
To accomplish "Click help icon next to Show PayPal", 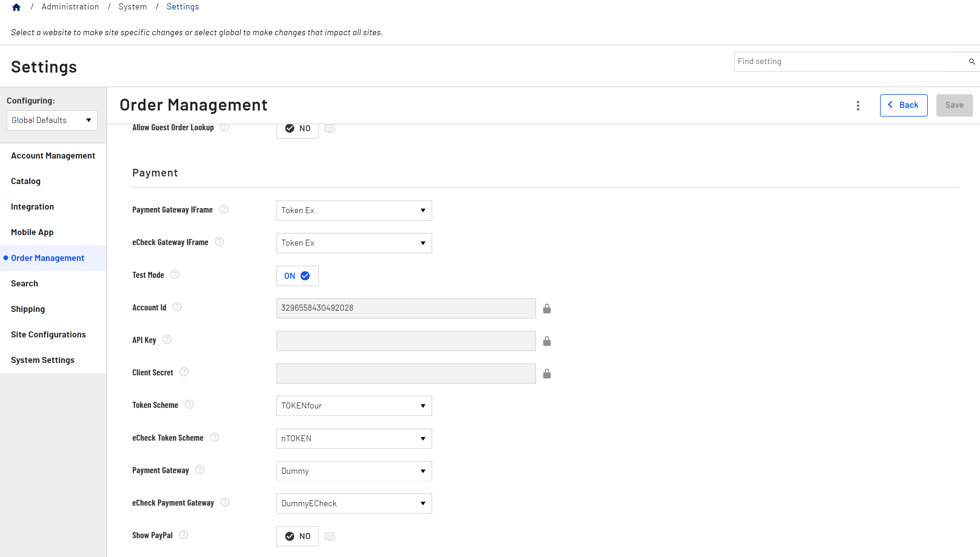I will click(x=184, y=535).
